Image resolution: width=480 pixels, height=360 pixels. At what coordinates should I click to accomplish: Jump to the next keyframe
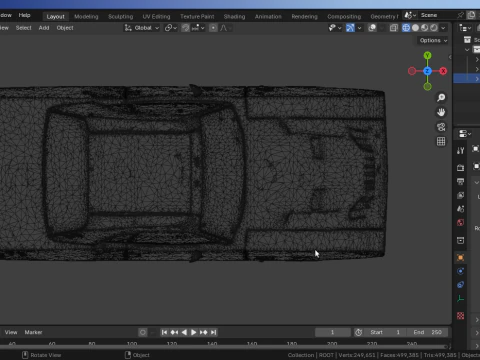(204, 332)
